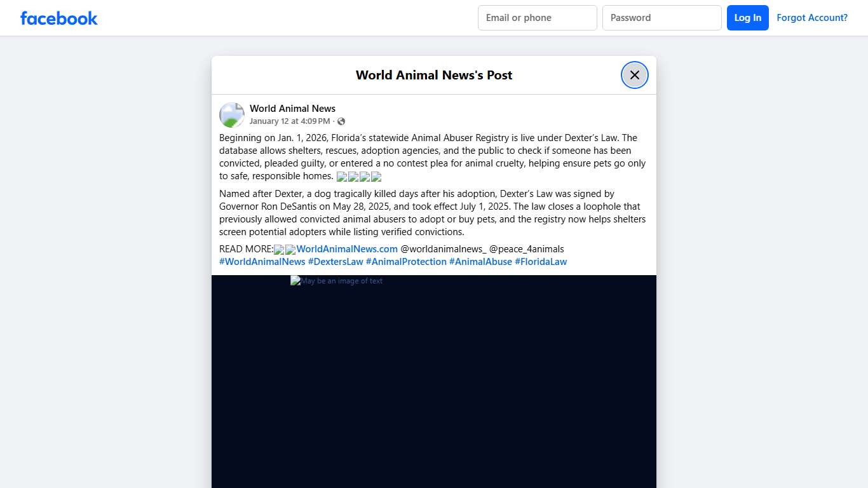
Task: Visit the WorldAnimalNews.com link
Action: click(347, 249)
